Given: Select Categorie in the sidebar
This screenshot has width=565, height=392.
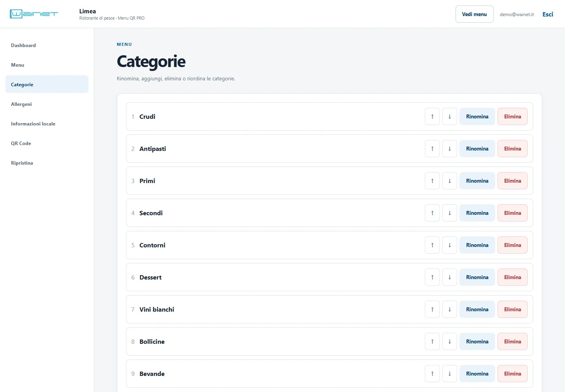Looking at the screenshot, I should tap(47, 84).
